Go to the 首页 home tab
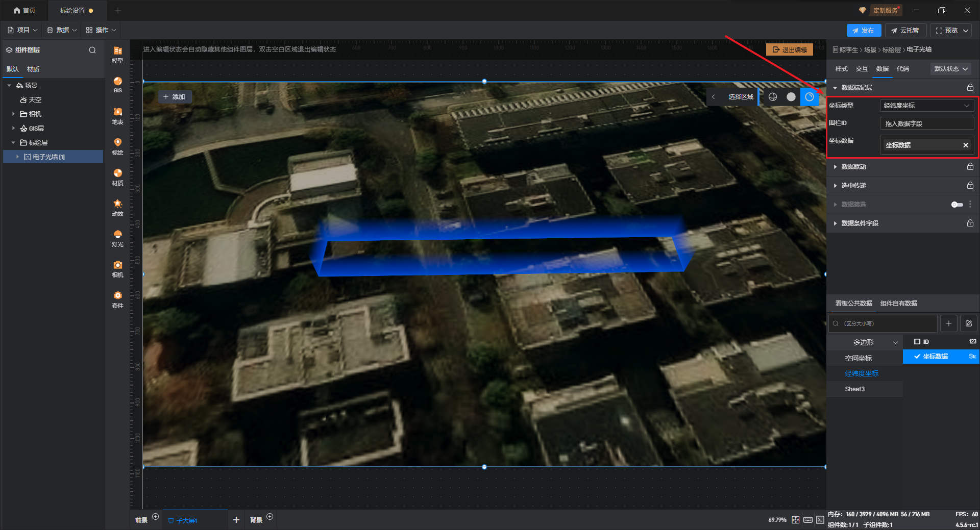This screenshot has width=980, height=530. pos(24,10)
